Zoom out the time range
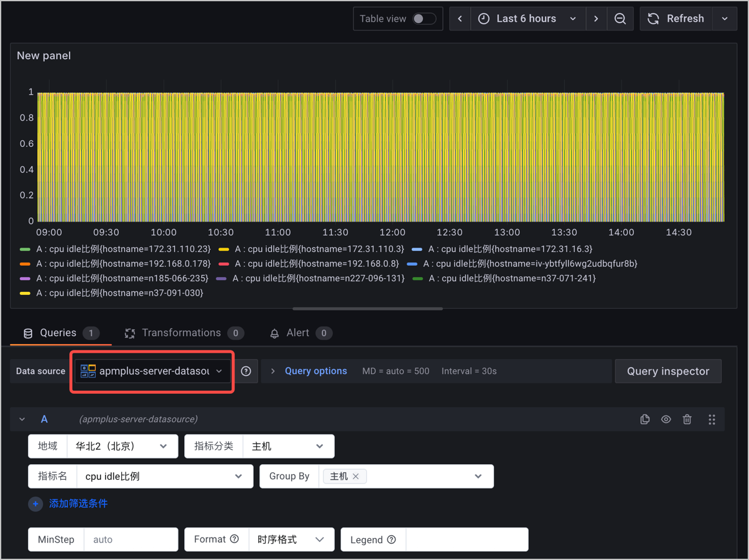Image resolution: width=749 pixels, height=560 pixels. pos(620,19)
